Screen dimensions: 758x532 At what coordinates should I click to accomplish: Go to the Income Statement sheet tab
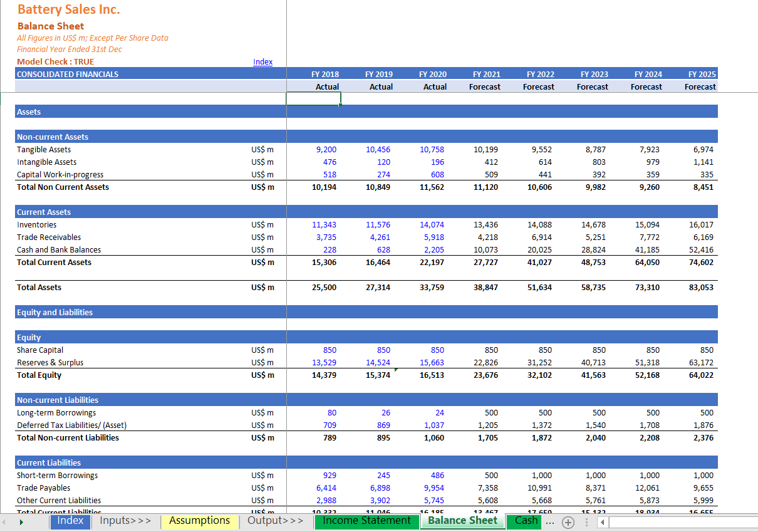point(367,521)
